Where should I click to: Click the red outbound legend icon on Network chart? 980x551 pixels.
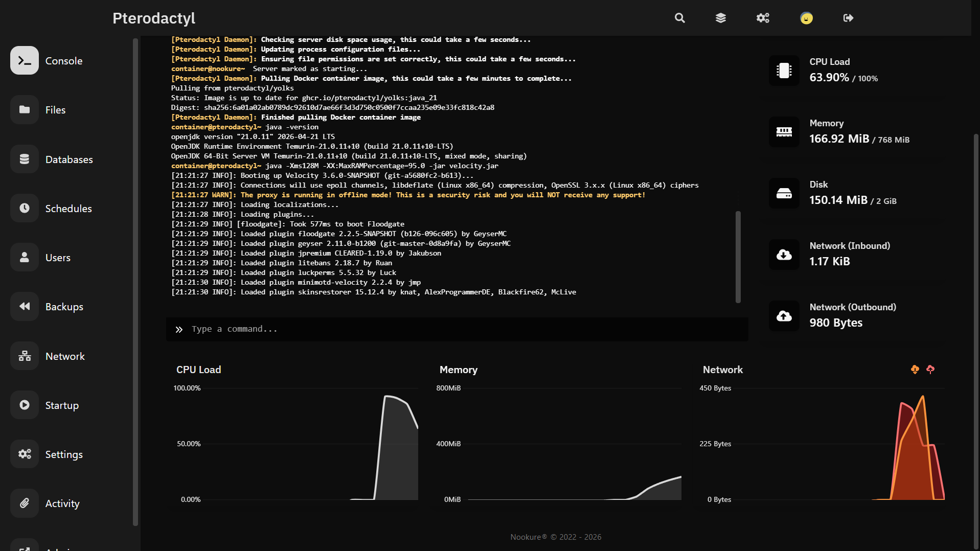(930, 369)
